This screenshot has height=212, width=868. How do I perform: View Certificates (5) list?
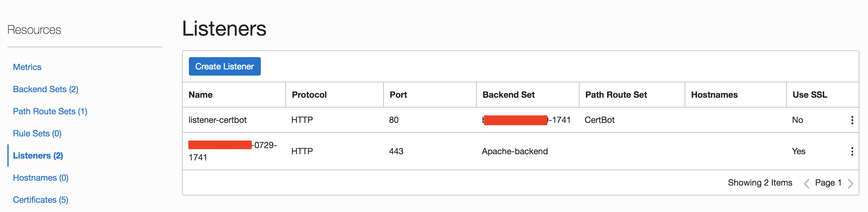pos(40,200)
